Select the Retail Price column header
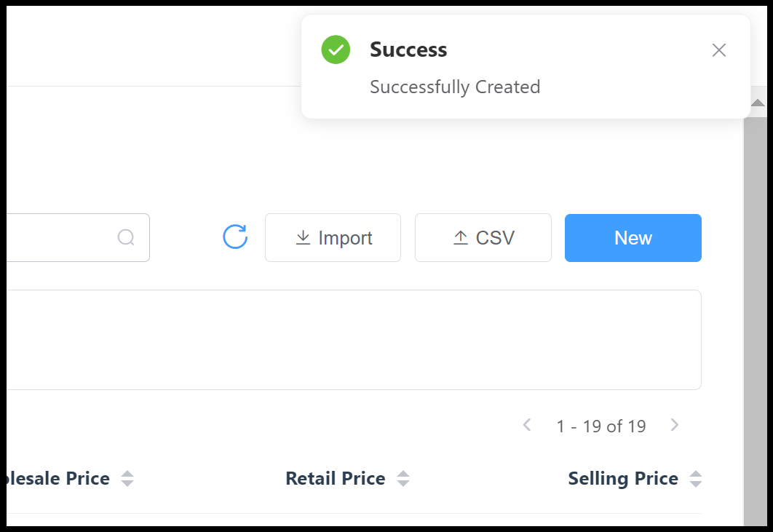Image resolution: width=773 pixels, height=532 pixels. coord(335,479)
